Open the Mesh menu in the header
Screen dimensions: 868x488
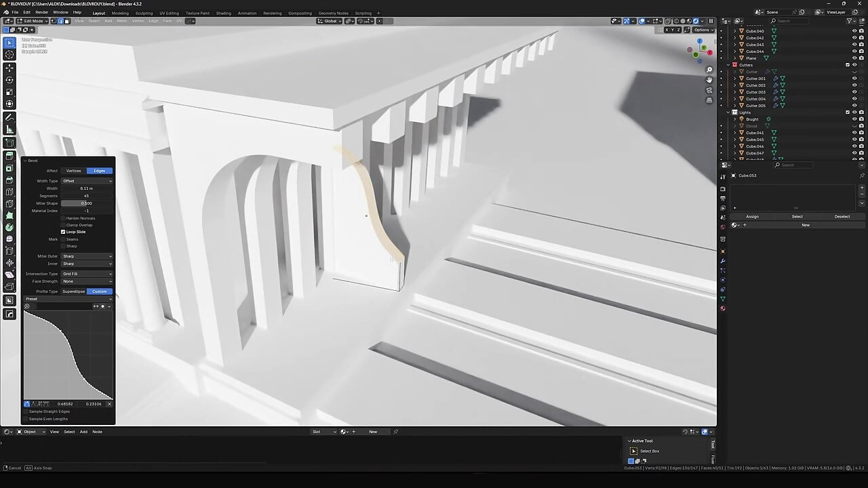click(x=122, y=21)
